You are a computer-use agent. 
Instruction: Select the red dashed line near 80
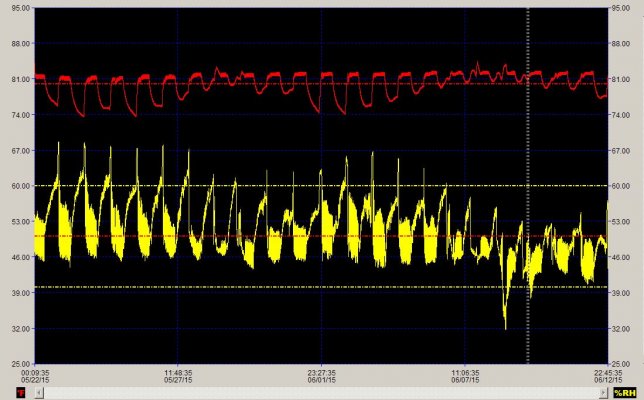tap(321, 84)
